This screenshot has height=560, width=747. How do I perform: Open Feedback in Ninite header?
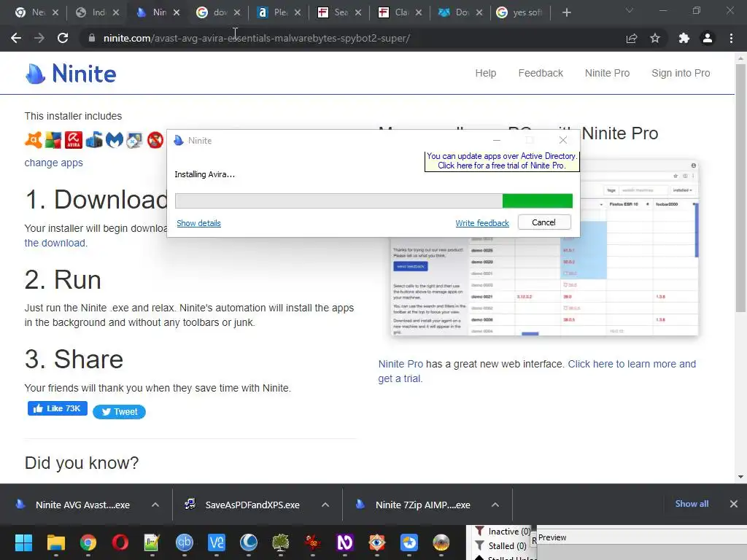tap(541, 74)
